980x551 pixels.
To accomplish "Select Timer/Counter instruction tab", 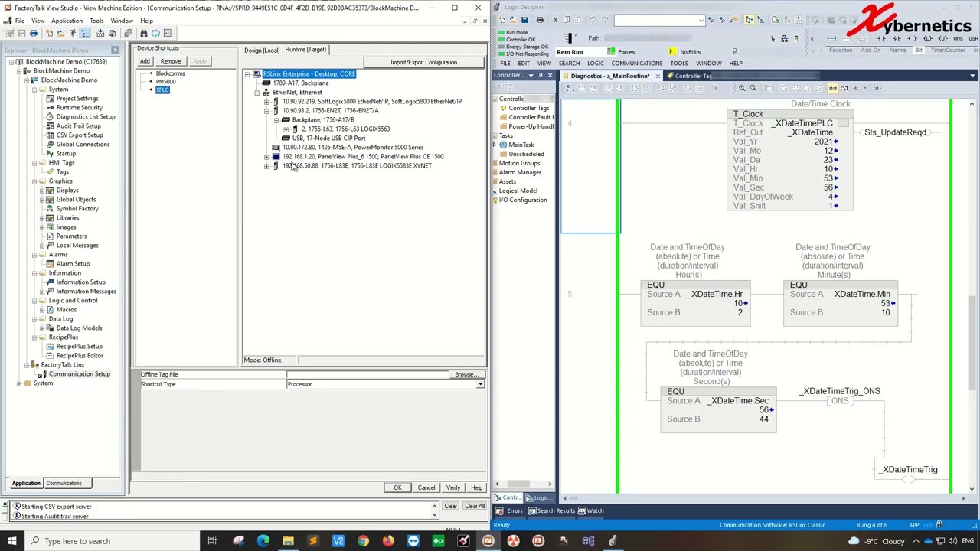I will coord(949,51).
